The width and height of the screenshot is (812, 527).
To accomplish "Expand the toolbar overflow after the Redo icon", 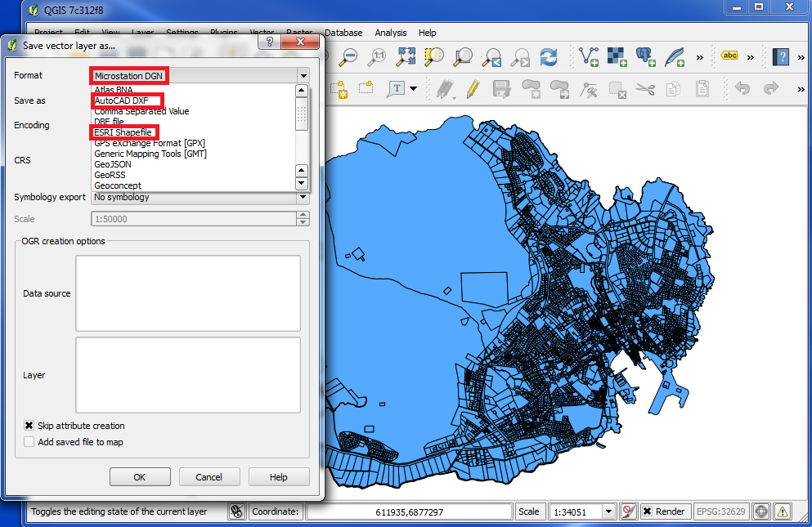I will (x=801, y=90).
